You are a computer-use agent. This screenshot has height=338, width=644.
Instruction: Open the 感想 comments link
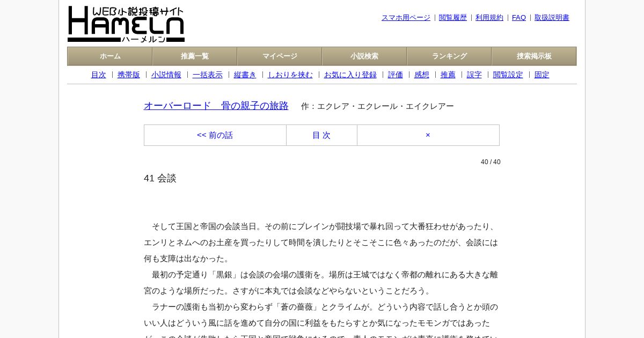tap(422, 75)
